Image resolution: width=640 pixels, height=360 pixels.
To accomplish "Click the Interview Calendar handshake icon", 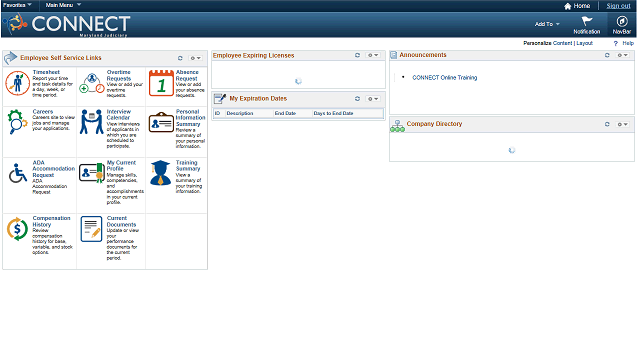I will (91, 122).
